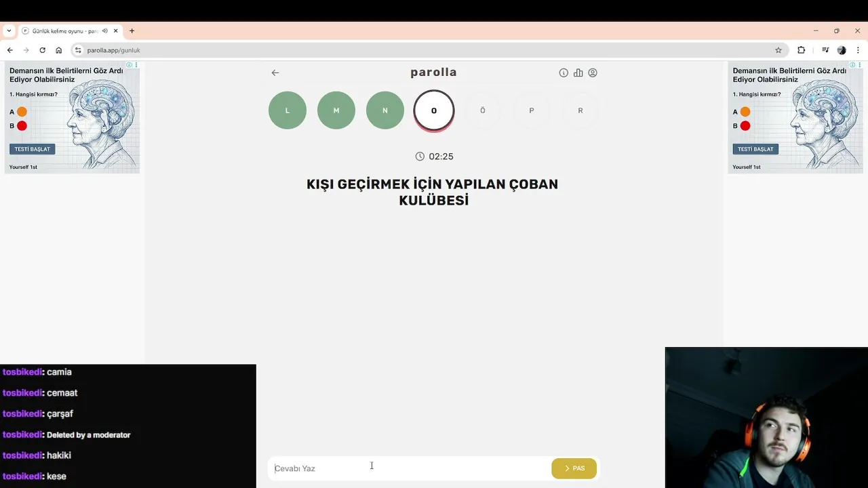Screen dimensions: 868x488
Task: Select orange option A in right ad
Action: click(745, 112)
